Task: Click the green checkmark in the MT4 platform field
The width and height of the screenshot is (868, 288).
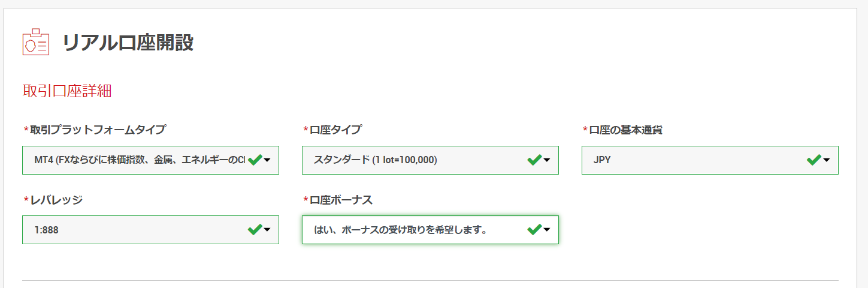Action: (255, 160)
